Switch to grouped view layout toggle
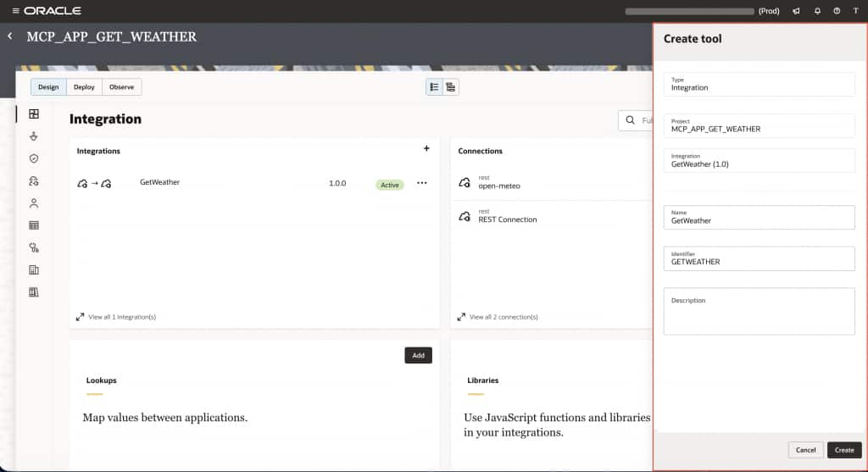Viewport: 868px width, 472px height. click(451, 87)
